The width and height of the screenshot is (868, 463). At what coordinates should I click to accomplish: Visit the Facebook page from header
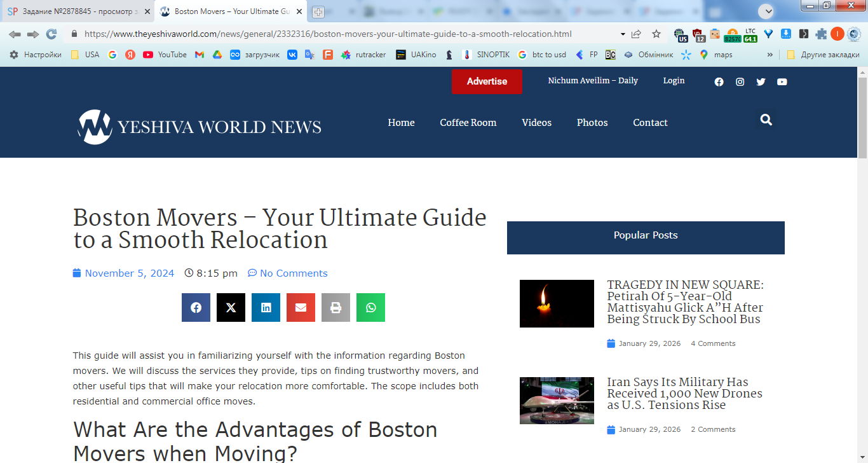pos(719,81)
